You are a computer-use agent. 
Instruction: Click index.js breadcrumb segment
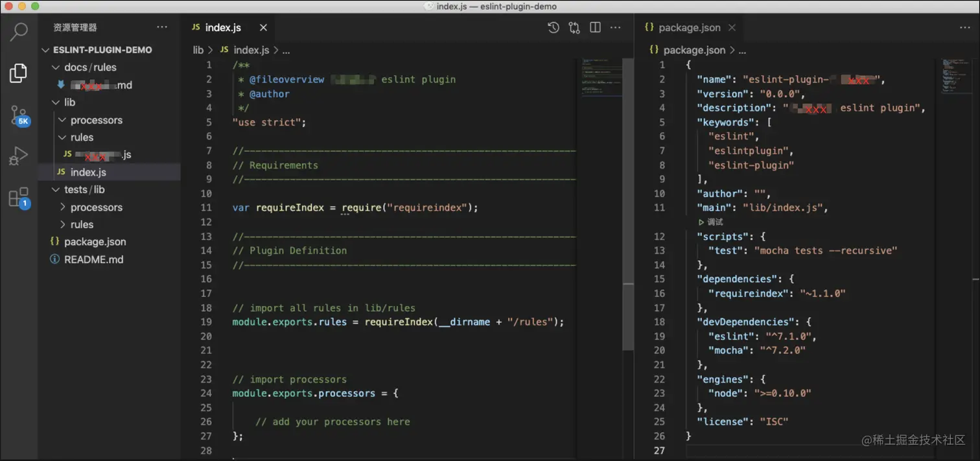pyautogui.click(x=251, y=50)
